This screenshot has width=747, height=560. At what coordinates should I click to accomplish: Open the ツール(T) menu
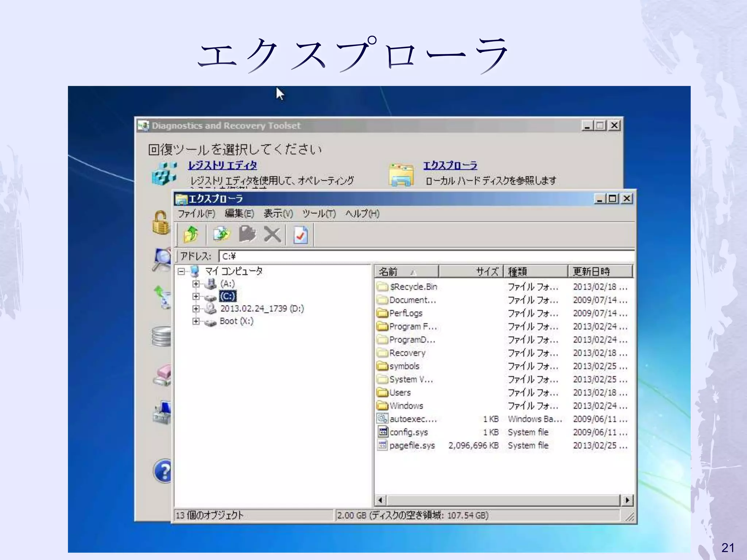[x=319, y=214]
